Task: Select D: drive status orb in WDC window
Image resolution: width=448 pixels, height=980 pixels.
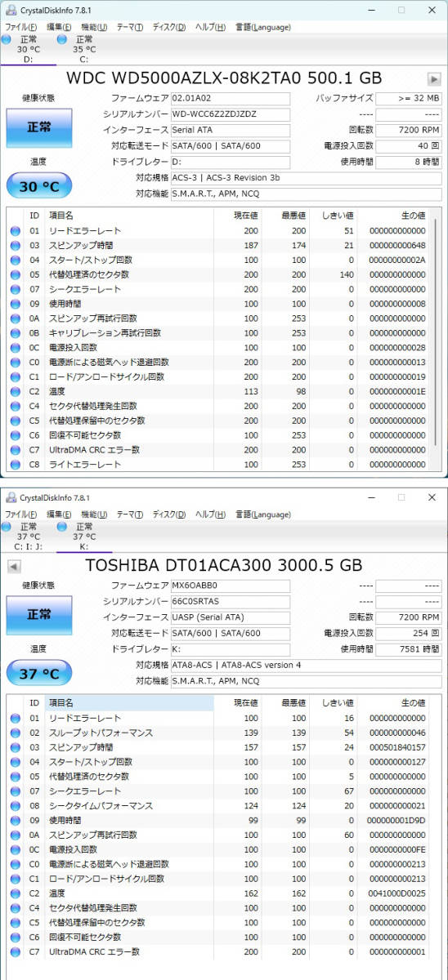Action: point(7,39)
